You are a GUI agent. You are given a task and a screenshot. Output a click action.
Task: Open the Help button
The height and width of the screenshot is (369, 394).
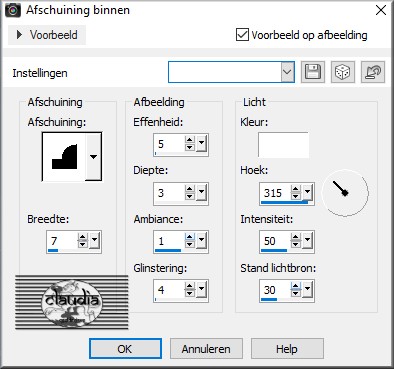click(287, 349)
